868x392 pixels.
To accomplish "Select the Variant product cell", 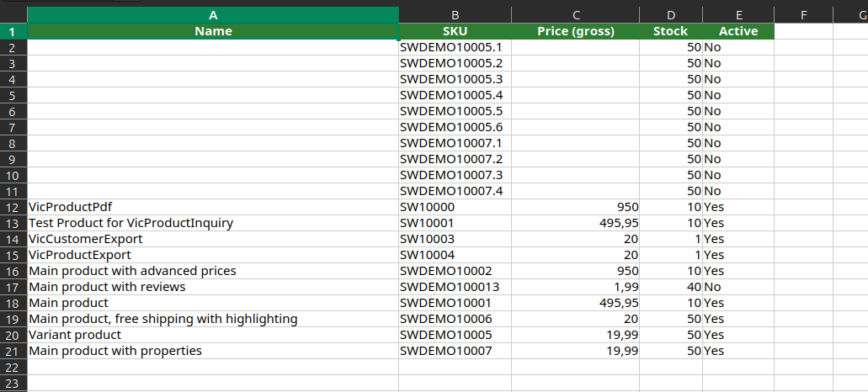I will click(213, 335).
